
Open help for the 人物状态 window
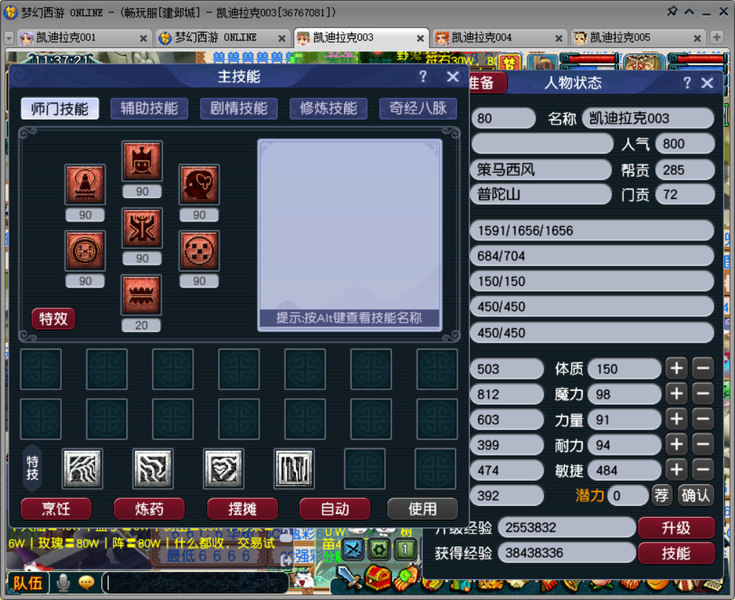pyautogui.click(x=687, y=83)
